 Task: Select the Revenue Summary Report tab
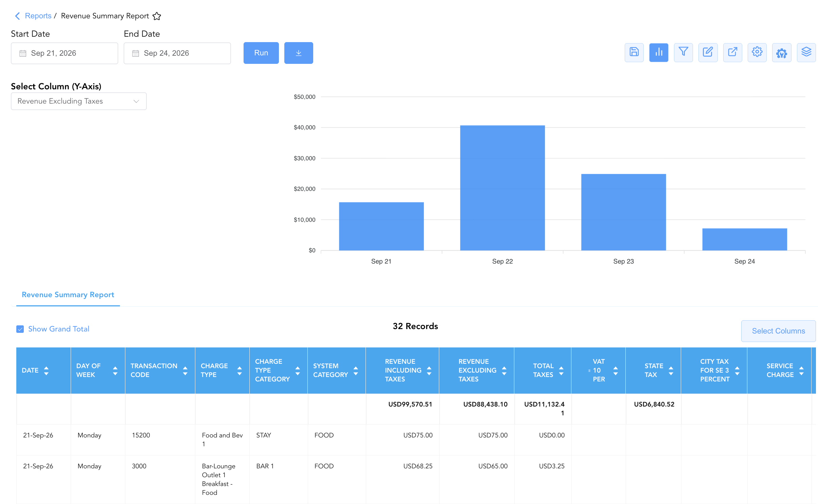click(x=68, y=295)
